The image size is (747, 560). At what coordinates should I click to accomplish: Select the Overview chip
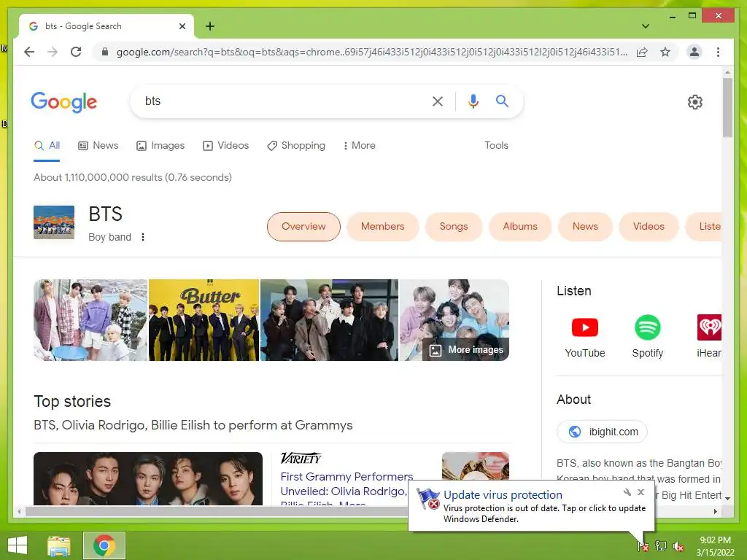point(303,227)
